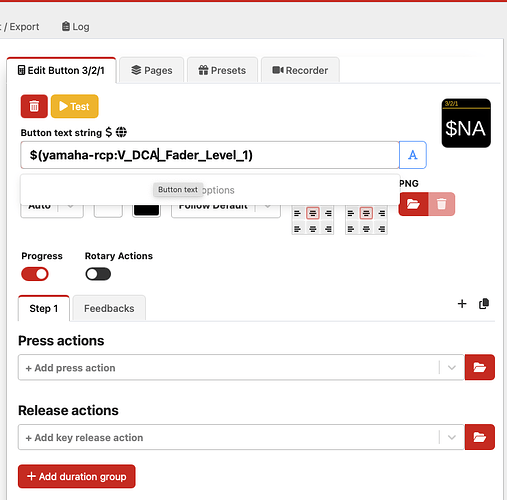
Task: Expand the Add key release action dropdown
Action: [x=452, y=437]
